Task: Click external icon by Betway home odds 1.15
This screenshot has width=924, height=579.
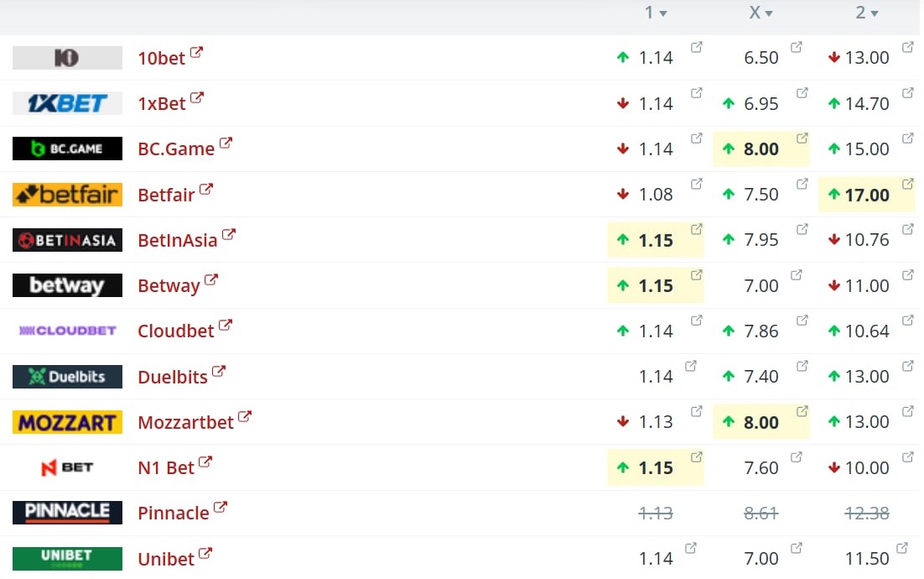Action: pos(697,274)
